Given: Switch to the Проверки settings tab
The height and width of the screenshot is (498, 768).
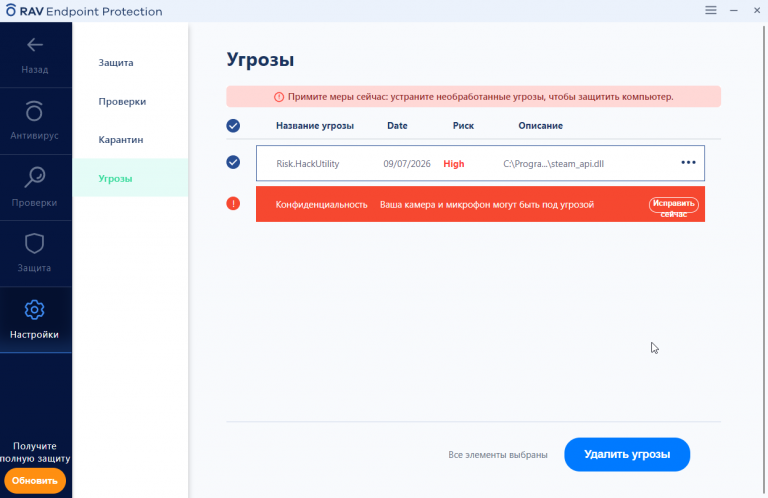Looking at the screenshot, I should point(122,101).
